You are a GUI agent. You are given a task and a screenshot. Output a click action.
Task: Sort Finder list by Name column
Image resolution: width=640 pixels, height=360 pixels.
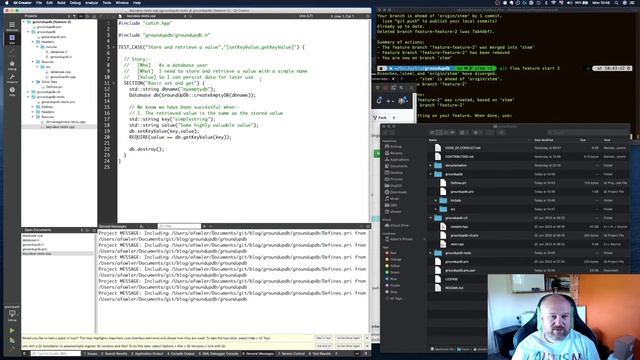[x=433, y=140]
